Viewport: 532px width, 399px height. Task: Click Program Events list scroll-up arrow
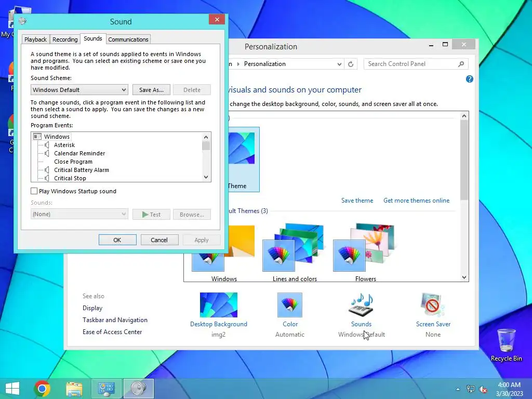point(206,137)
